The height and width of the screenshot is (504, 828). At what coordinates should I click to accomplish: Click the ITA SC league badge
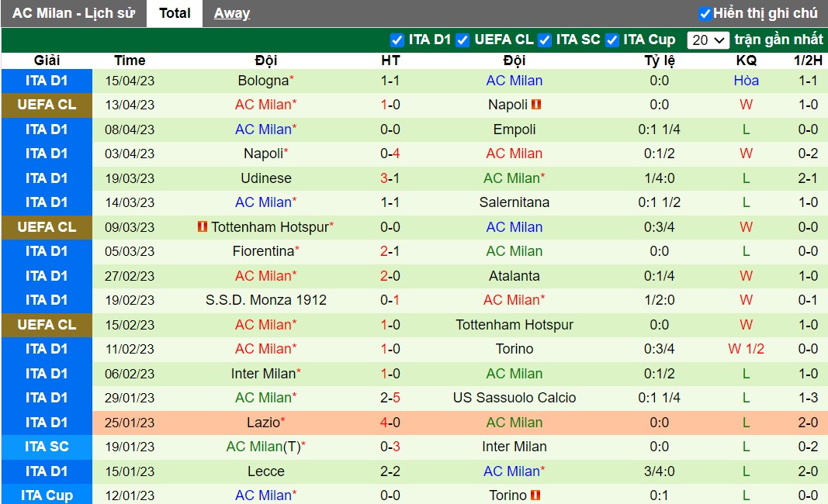tap(47, 447)
